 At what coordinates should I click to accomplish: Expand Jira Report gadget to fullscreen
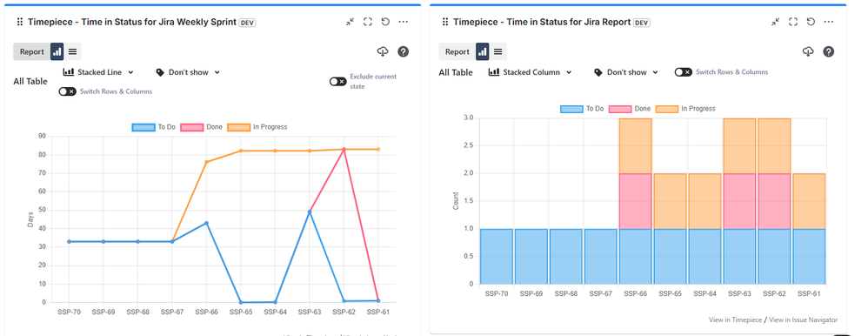click(792, 22)
